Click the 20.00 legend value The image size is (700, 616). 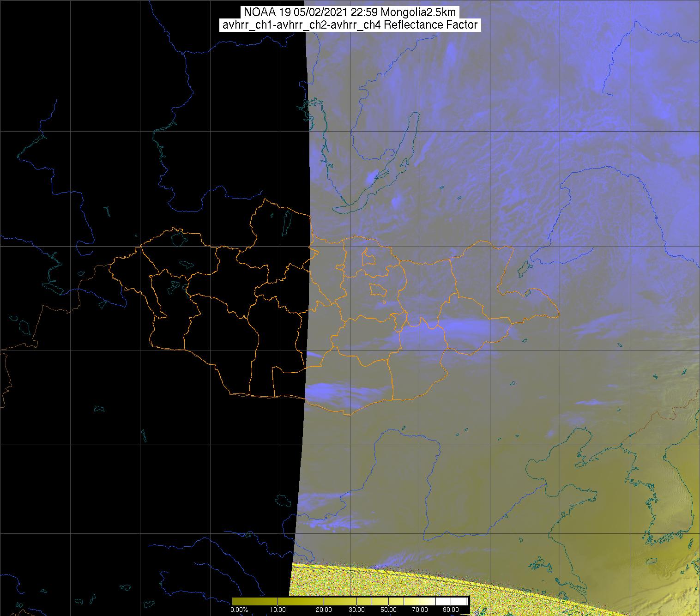point(324,610)
